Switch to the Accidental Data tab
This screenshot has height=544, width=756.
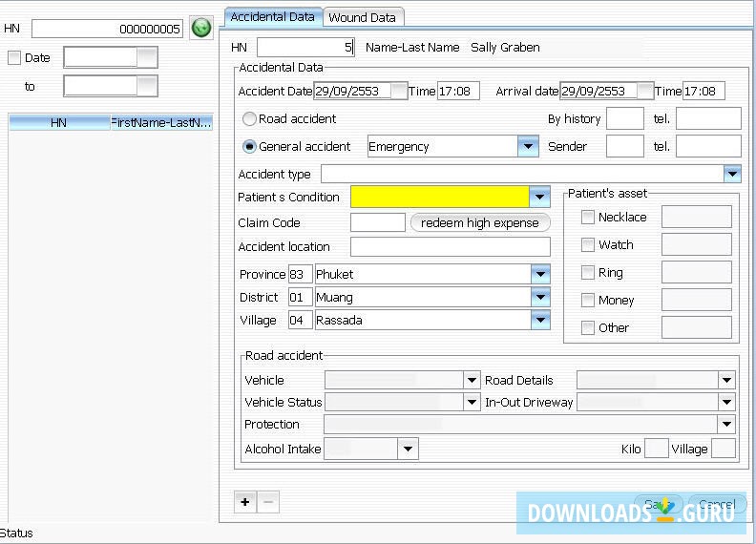click(273, 17)
